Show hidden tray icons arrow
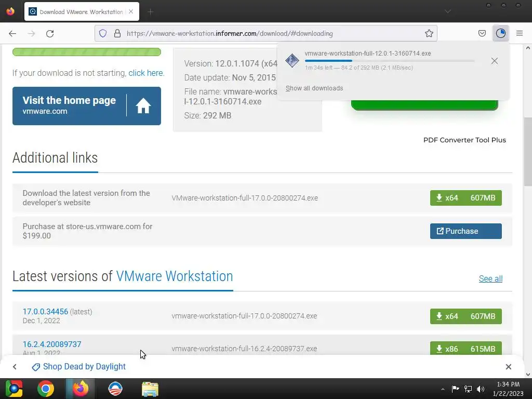The height and width of the screenshot is (399, 532). pos(443,389)
